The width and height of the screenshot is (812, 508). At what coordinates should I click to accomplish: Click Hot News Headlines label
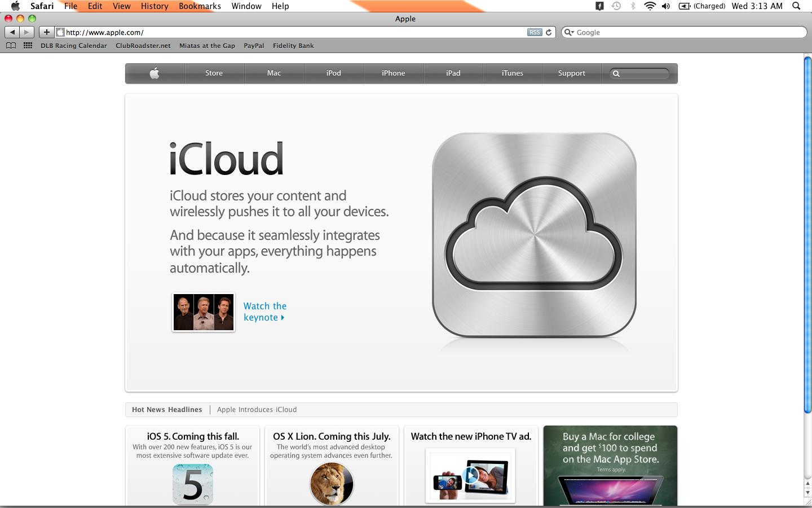coord(167,410)
